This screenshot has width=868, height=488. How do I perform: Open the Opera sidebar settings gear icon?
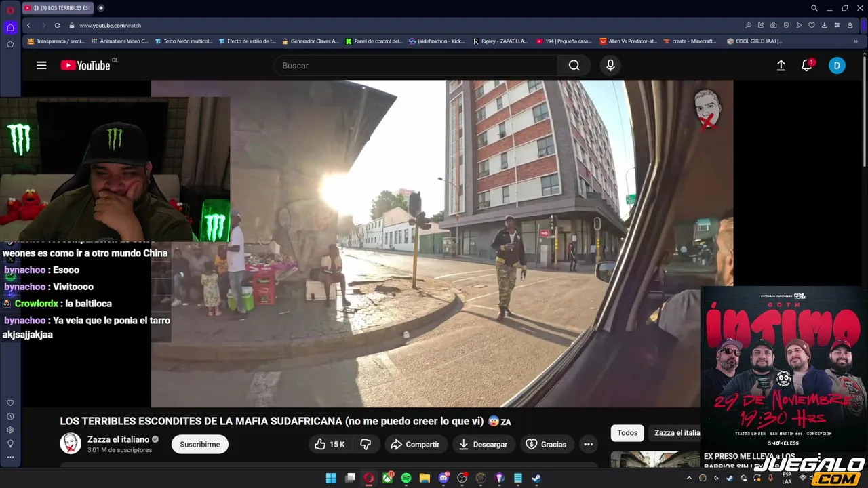pyautogui.click(x=10, y=430)
